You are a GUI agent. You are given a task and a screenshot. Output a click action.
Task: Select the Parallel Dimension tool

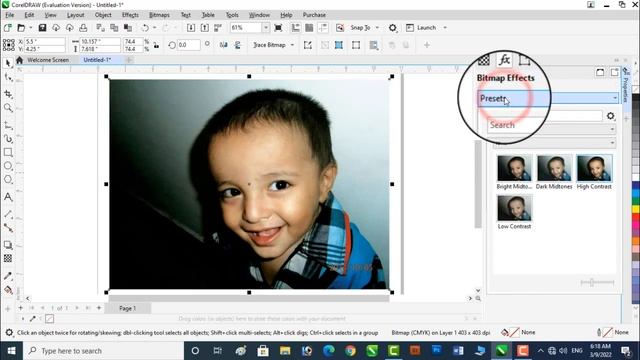tap(8, 214)
